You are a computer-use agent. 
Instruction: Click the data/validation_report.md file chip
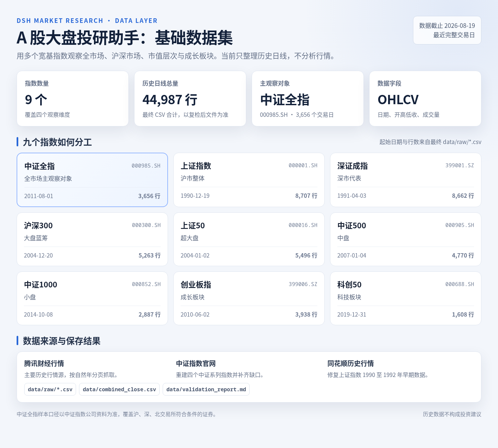point(206,389)
